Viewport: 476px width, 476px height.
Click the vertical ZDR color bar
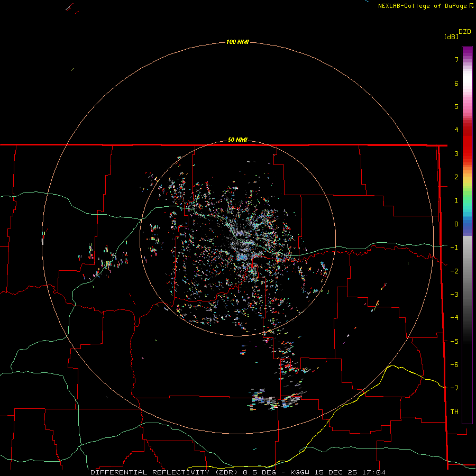pos(467,235)
